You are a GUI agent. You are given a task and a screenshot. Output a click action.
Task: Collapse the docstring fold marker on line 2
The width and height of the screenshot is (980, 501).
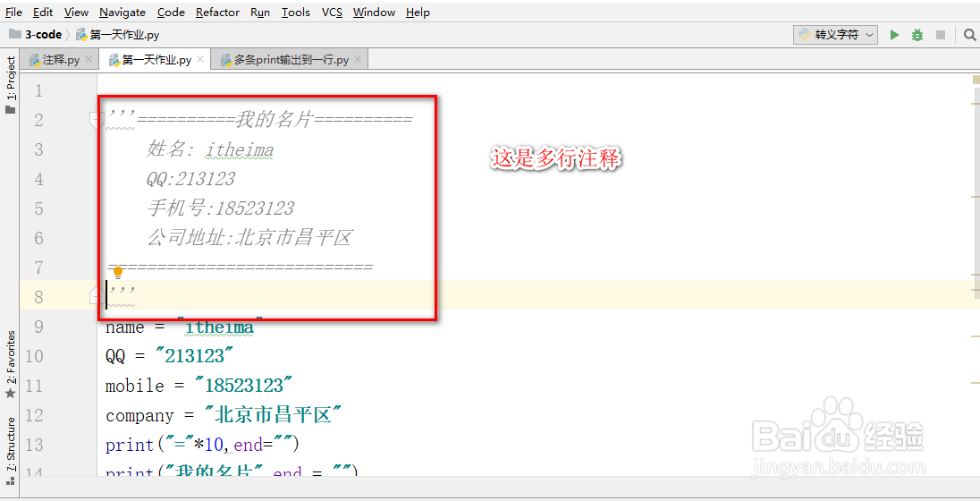click(x=97, y=120)
